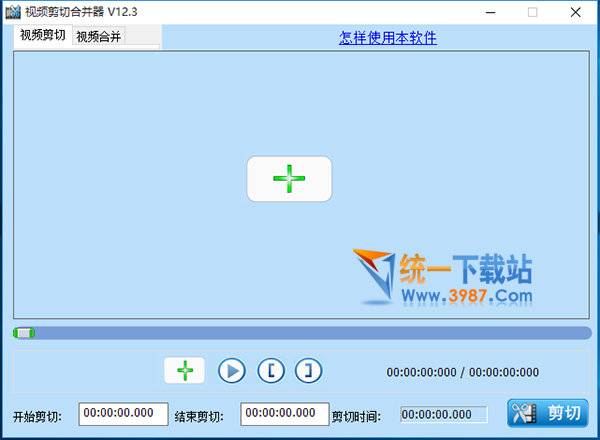Maximize the 视频剪切合并器 window
This screenshot has width=600, height=440.
click(x=532, y=12)
